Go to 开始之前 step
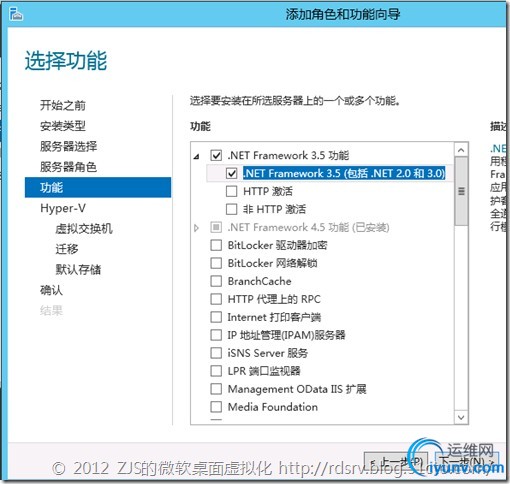510x484 pixels. point(63,105)
